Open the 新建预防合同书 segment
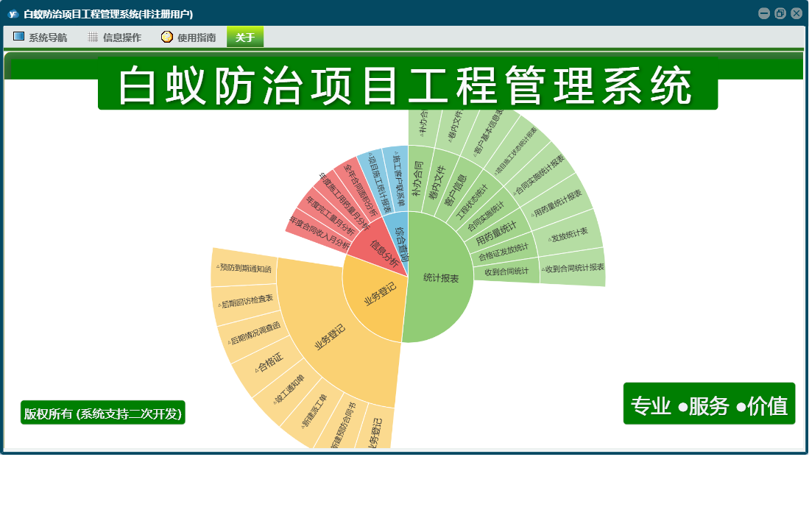This screenshot has height=532, width=809. point(342,426)
